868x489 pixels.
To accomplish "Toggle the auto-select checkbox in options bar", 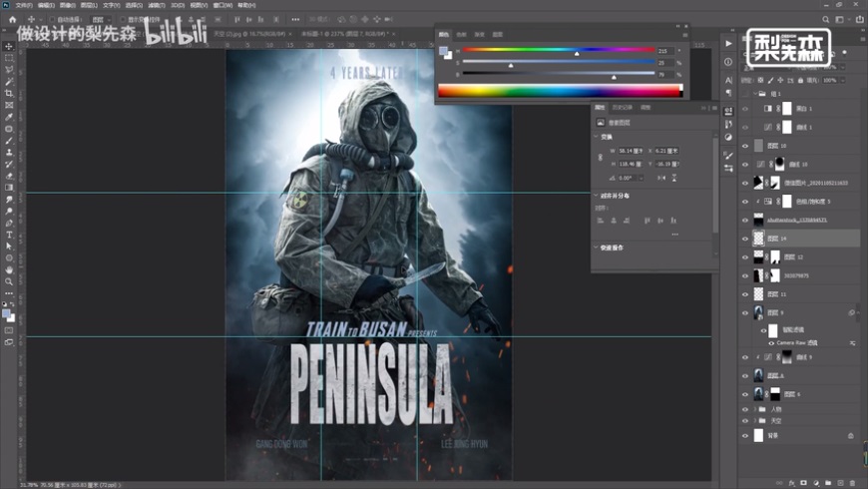I will point(52,19).
